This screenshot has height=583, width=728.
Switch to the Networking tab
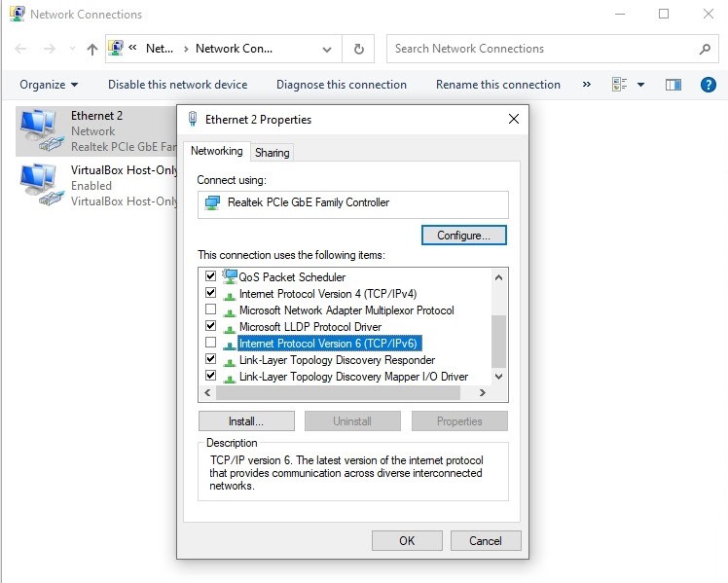point(216,151)
